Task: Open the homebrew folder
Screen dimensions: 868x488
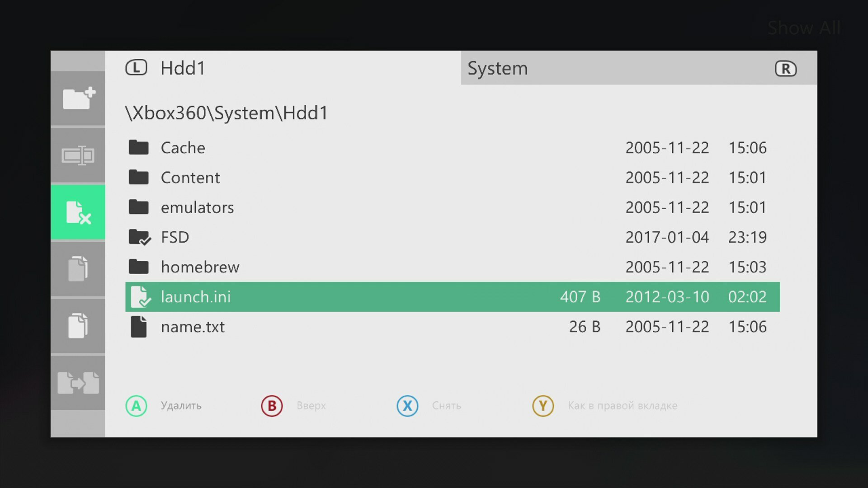Action: click(200, 267)
